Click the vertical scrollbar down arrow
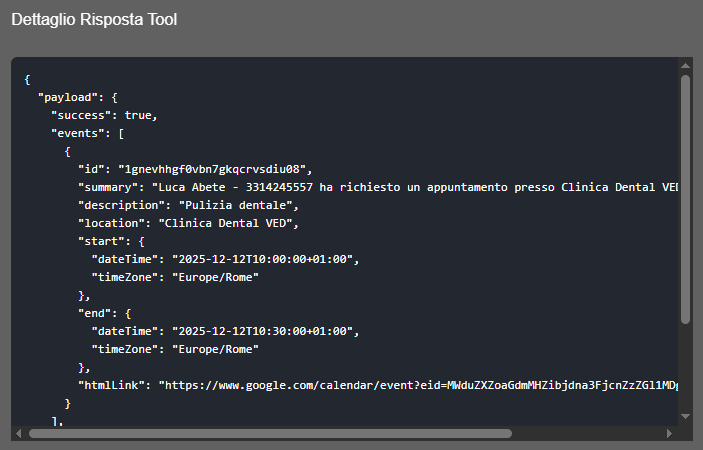Image resolution: width=703 pixels, height=450 pixels. [x=685, y=416]
